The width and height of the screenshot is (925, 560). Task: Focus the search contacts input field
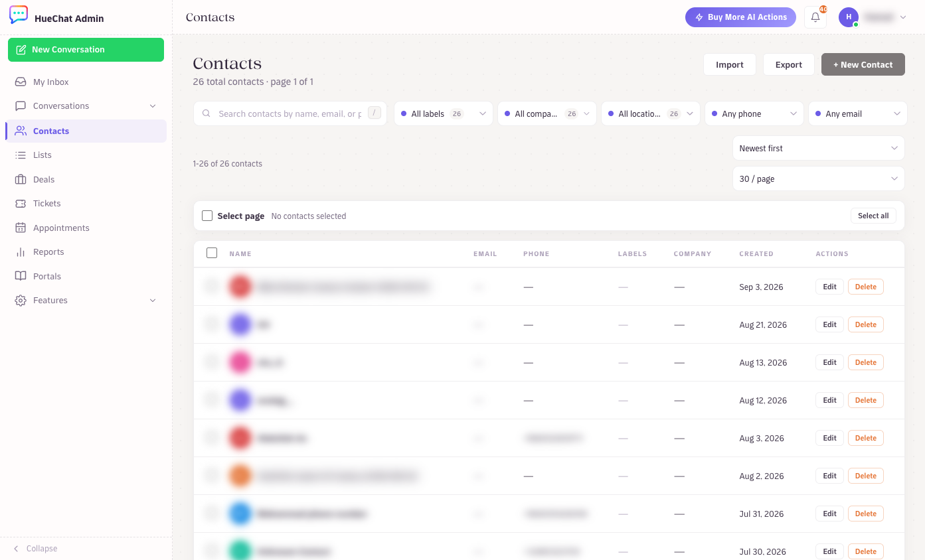[290, 113]
